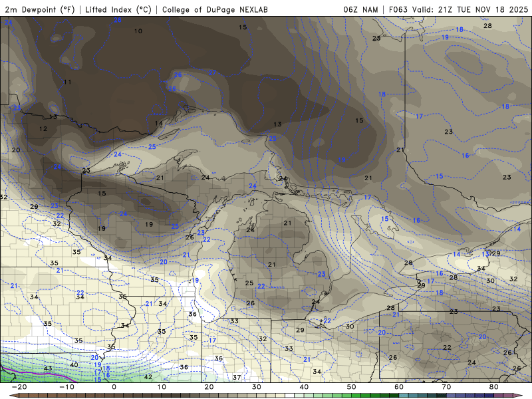Click the 50 label on the color scale
The height and width of the screenshot is (399, 532).
click(352, 387)
